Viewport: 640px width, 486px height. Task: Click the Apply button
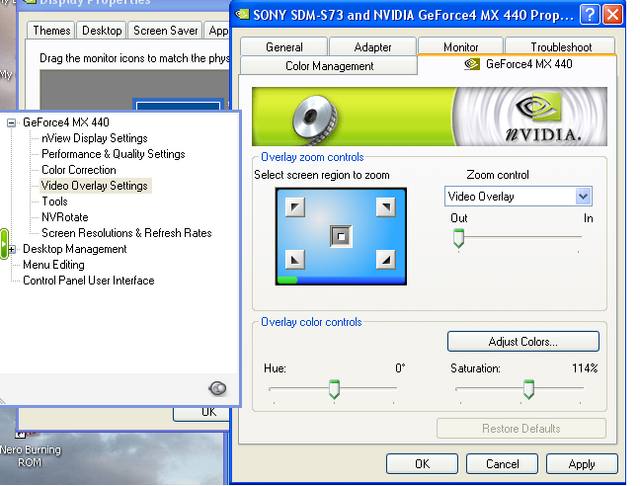(582, 464)
